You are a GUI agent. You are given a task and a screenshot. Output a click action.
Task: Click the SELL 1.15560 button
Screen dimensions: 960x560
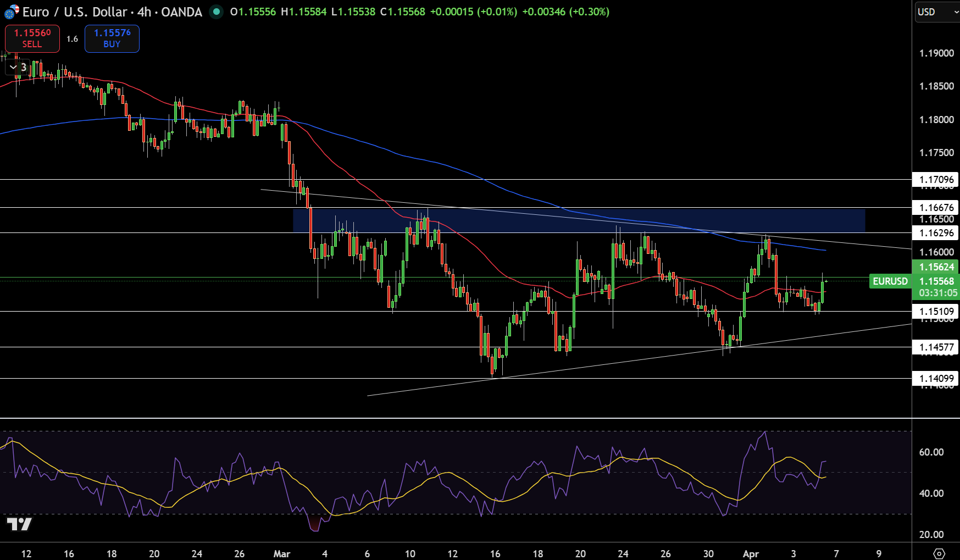click(x=32, y=38)
